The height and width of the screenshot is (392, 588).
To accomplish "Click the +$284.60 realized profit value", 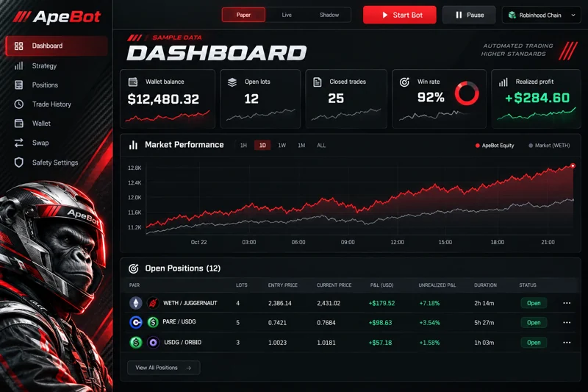I will (x=537, y=98).
